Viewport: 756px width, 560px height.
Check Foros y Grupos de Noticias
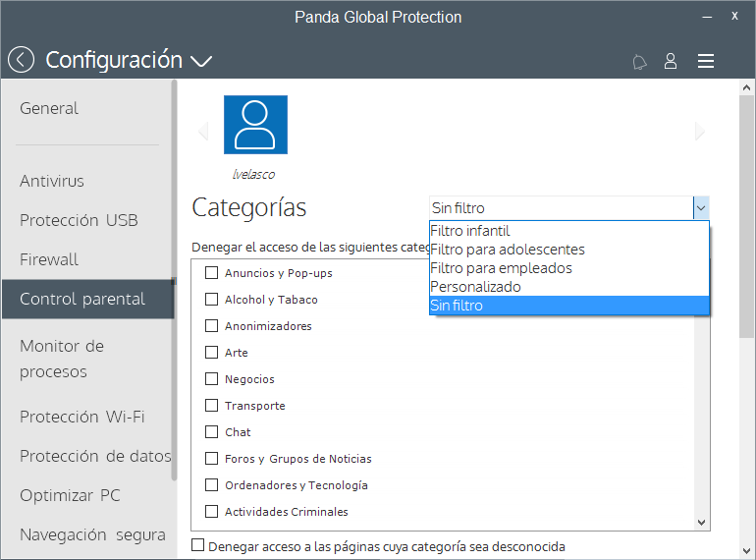click(212, 459)
